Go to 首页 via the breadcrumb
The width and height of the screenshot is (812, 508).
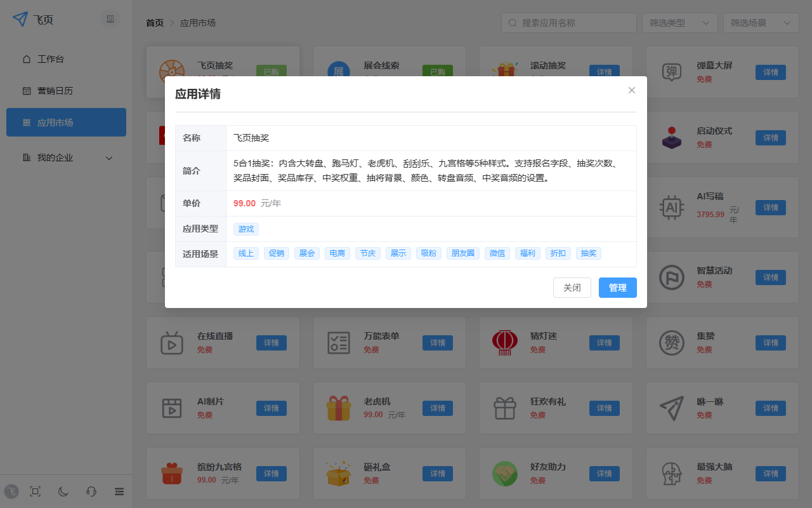[155, 22]
